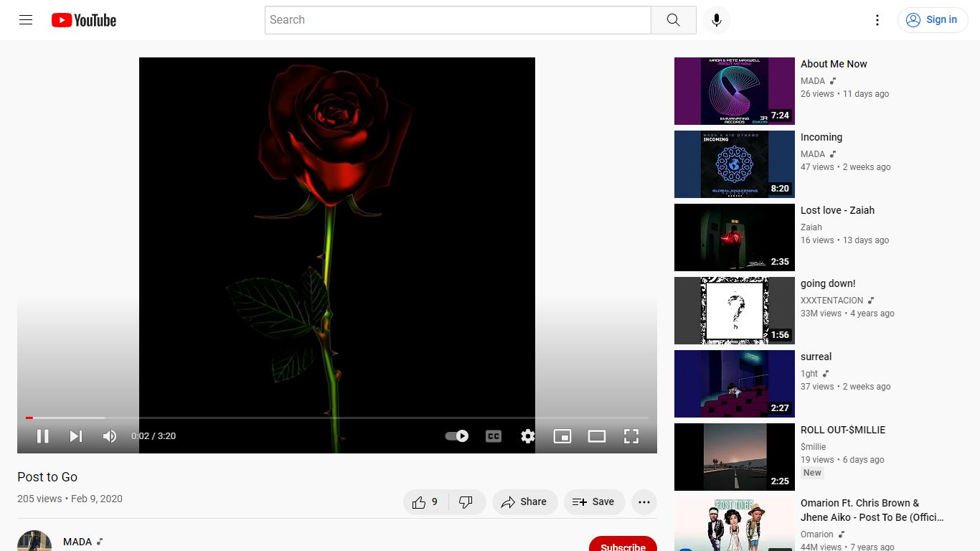Screen dimensions: 980x551
Task: Seek using the video progress bar
Action: (337, 418)
